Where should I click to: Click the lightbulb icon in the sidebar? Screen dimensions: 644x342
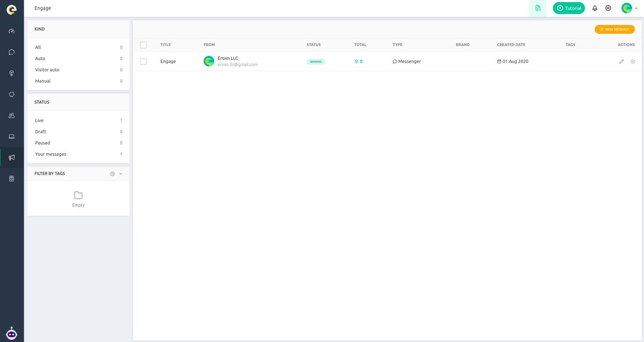point(11,73)
